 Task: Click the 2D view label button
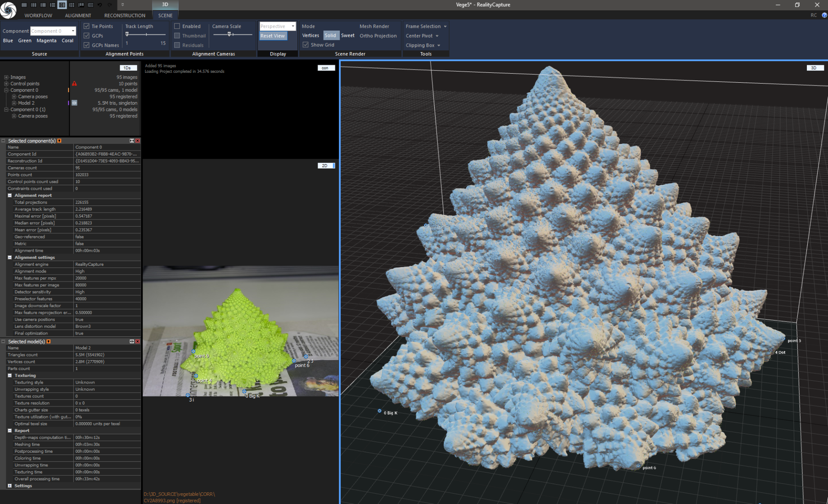[x=326, y=166]
